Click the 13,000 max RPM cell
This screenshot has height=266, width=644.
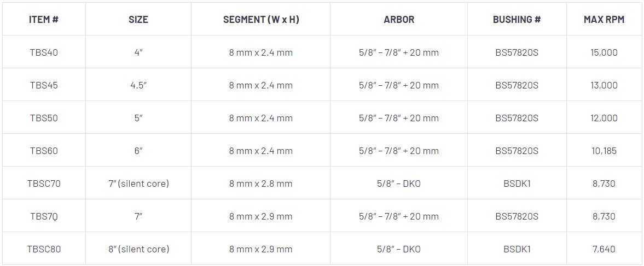click(x=604, y=85)
